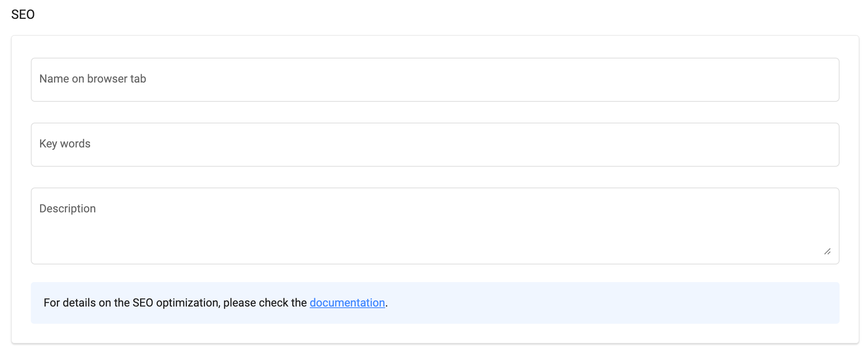Click inside the Description textarea
Screen dimensions: 868x351
coord(435,226)
